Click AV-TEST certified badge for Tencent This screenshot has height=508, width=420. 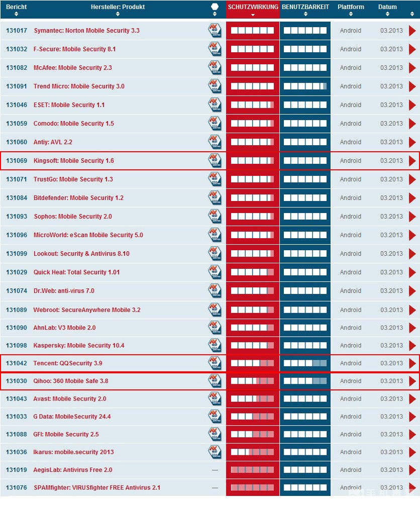click(215, 363)
